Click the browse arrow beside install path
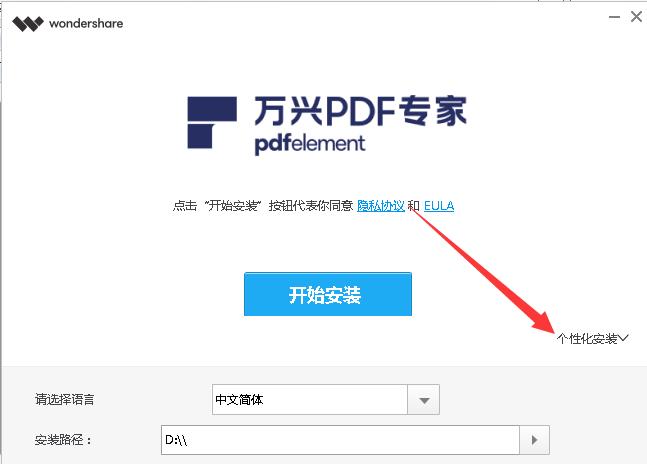The image size is (647, 464). click(x=534, y=440)
